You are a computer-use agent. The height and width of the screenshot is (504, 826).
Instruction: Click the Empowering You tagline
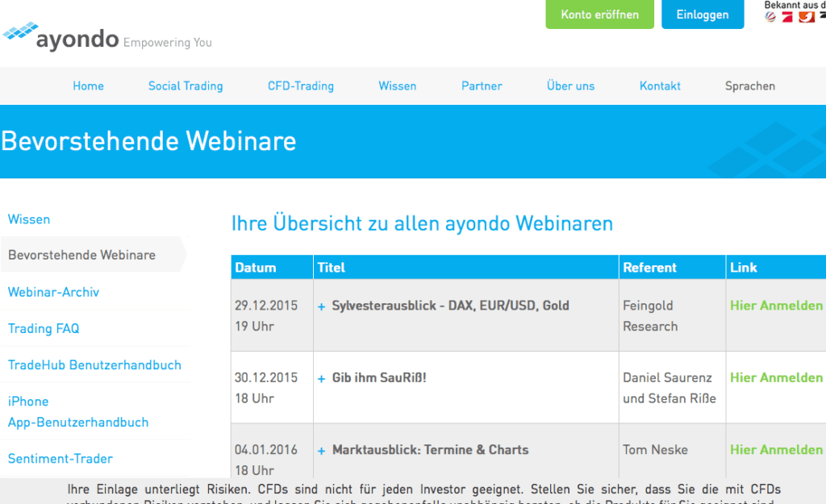coord(168,43)
